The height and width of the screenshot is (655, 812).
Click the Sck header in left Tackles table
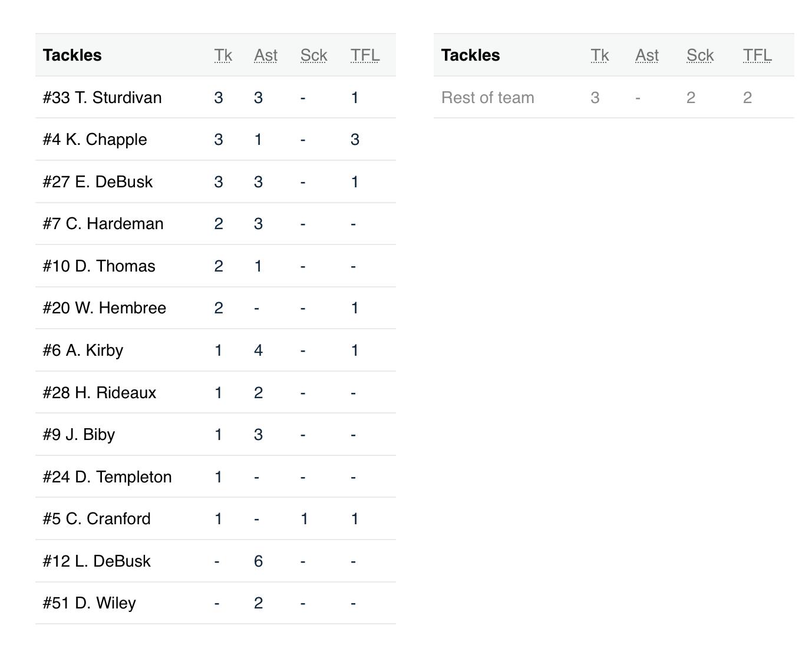(x=313, y=55)
